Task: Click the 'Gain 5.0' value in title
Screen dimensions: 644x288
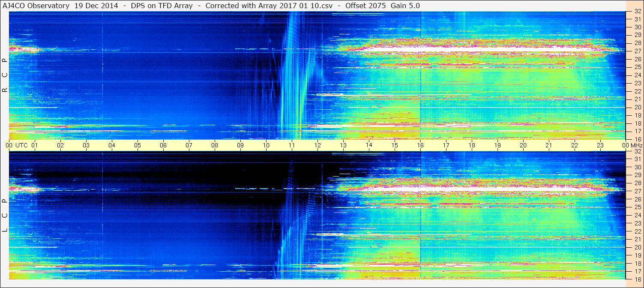Action: (405, 6)
